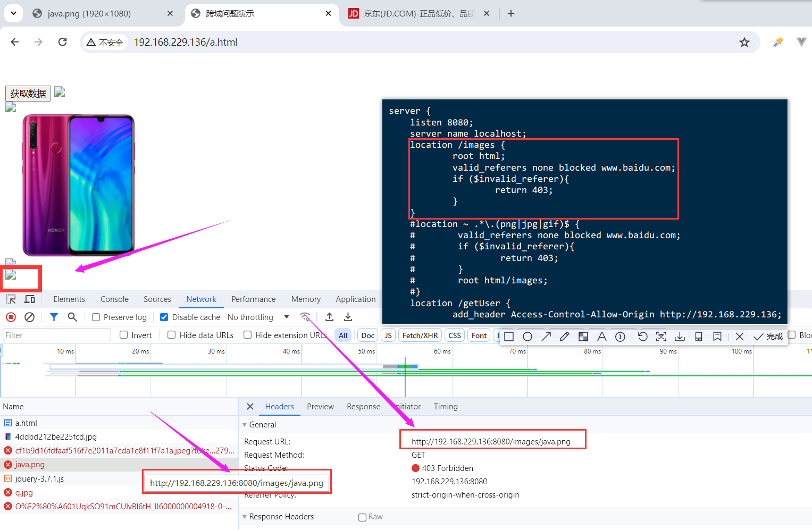Show the Response tab of the request
Screen dimensions: 812x530
click(x=364, y=407)
